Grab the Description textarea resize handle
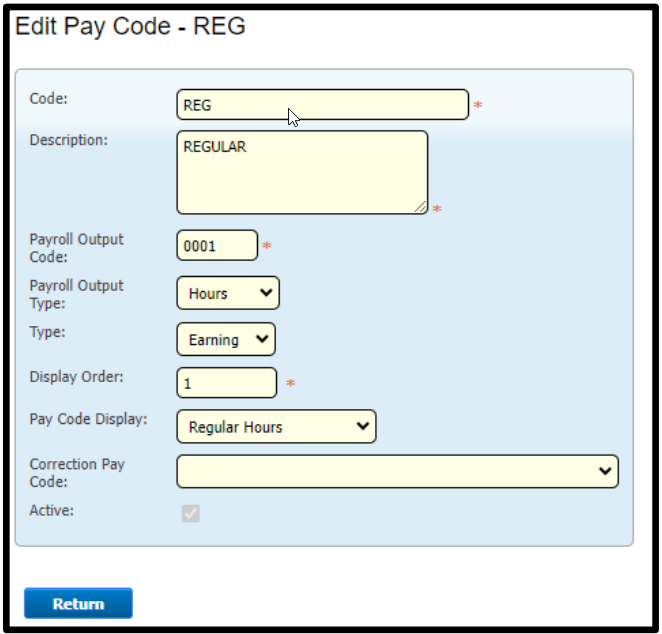This screenshot has height=634, width=662. pyautogui.click(x=421, y=207)
